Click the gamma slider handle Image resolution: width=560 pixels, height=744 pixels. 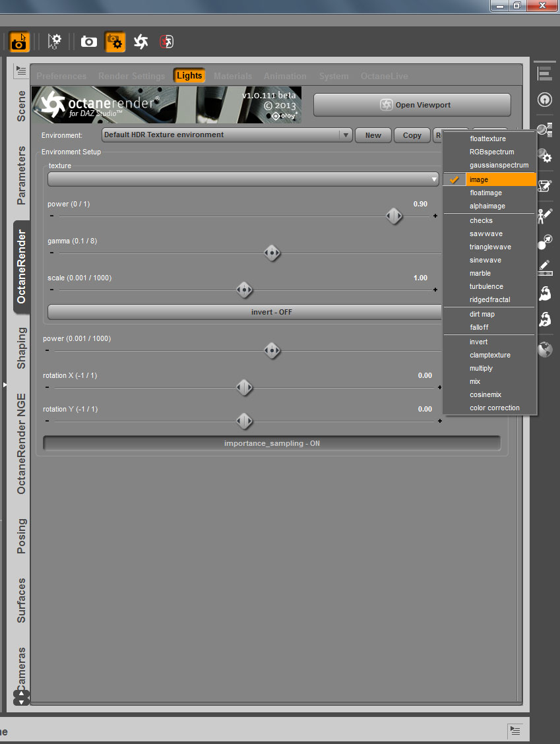[272, 253]
